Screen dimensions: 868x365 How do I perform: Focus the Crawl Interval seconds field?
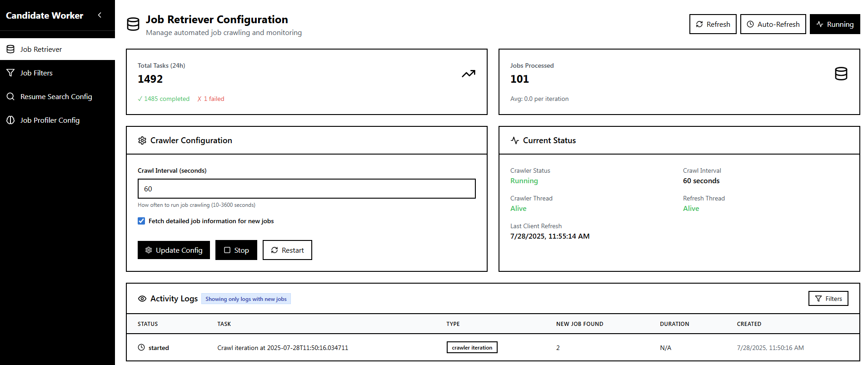click(306, 189)
